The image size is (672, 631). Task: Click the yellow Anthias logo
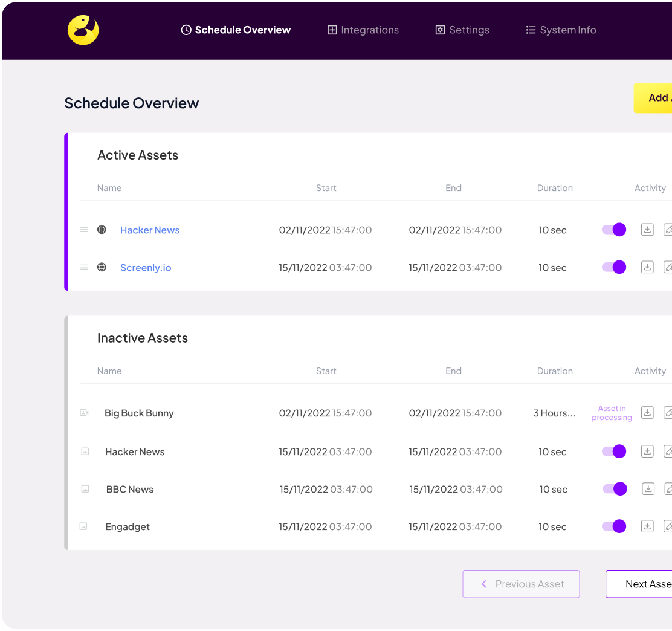tap(83, 30)
